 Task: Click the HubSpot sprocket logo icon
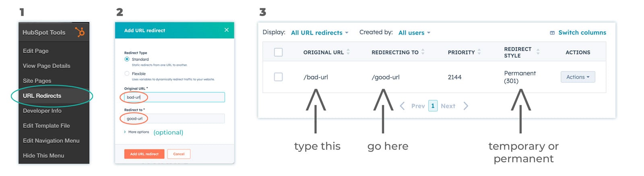80,32
